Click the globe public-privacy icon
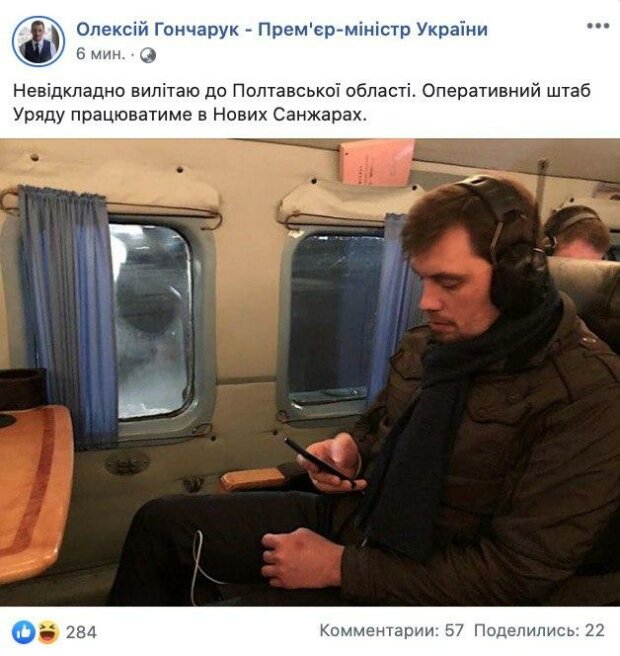Image resolution: width=620 pixels, height=656 pixels. 148,55
